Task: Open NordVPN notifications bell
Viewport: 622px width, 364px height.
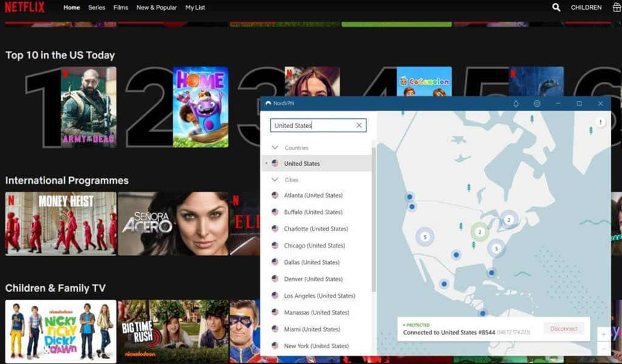Action: click(516, 103)
